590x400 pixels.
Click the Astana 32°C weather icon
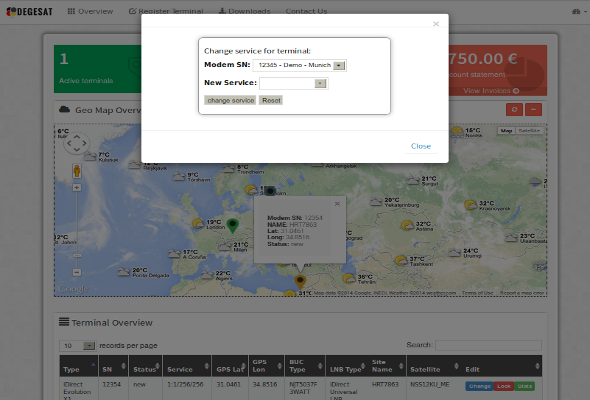[407, 225]
